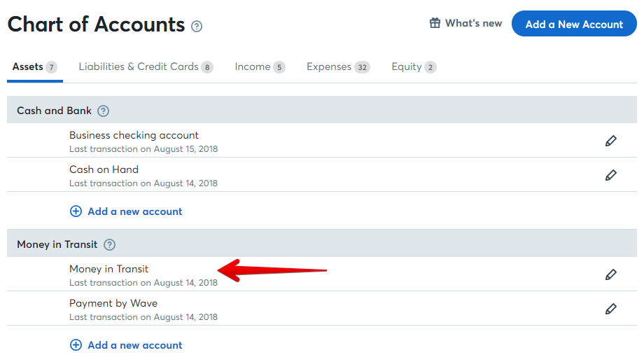Click the gift icon next to What's new

tap(435, 23)
